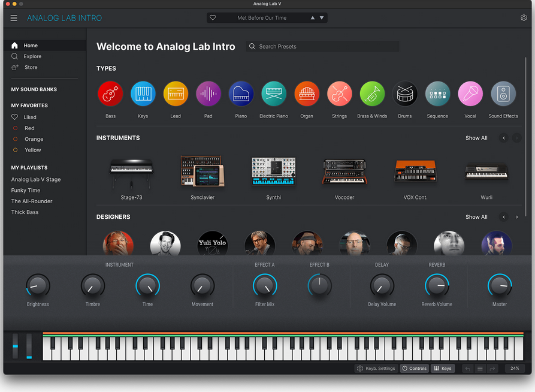This screenshot has height=392, width=535.
Task: Select the Bass type icon
Action: pos(110,94)
